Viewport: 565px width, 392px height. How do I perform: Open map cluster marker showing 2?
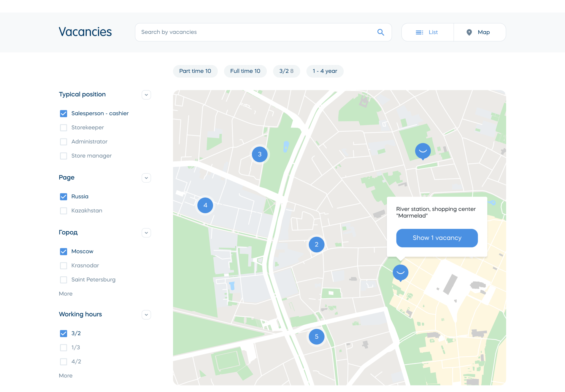[316, 244]
